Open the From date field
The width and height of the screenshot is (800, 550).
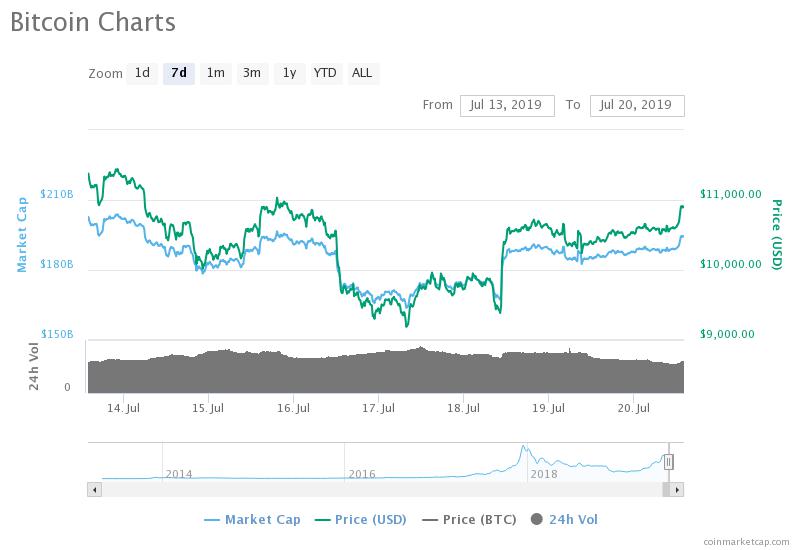[507, 105]
